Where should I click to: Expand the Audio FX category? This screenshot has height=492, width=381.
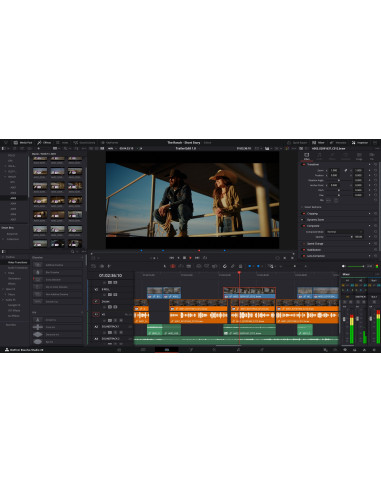coord(3,300)
